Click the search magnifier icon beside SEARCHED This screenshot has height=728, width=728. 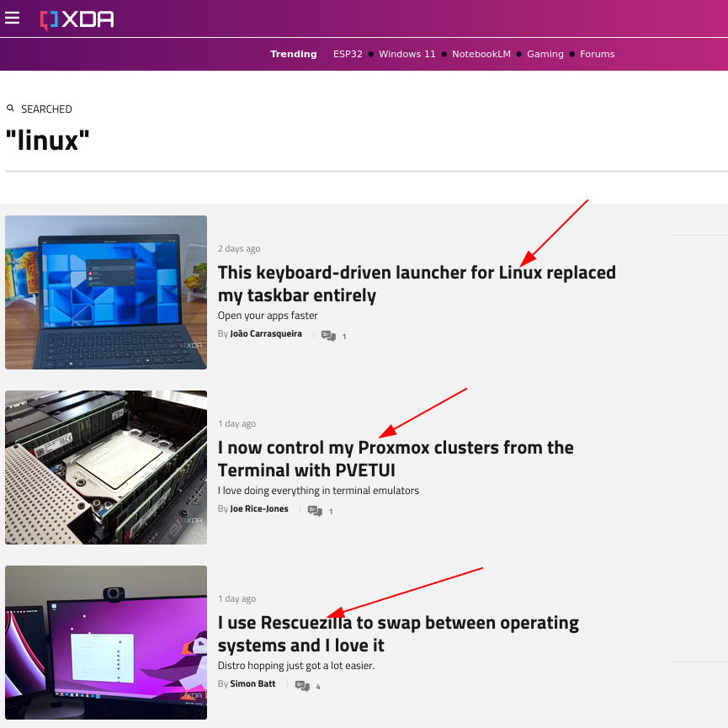[10, 109]
